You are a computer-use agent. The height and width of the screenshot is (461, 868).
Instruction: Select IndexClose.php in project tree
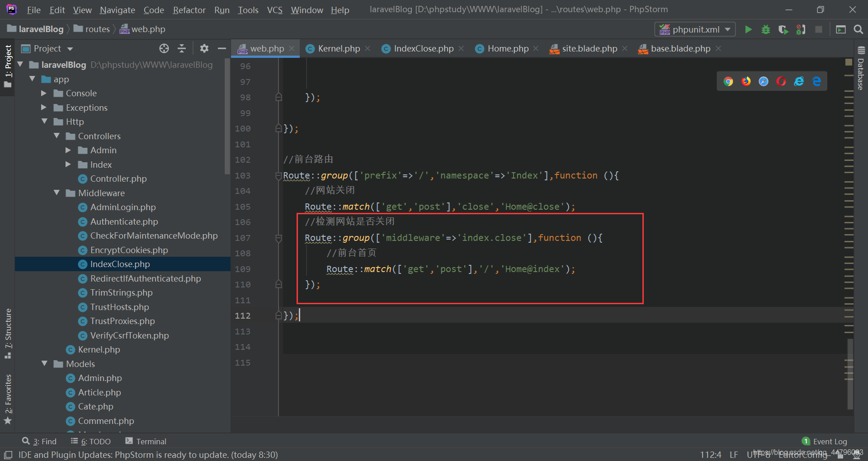tap(123, 264)
